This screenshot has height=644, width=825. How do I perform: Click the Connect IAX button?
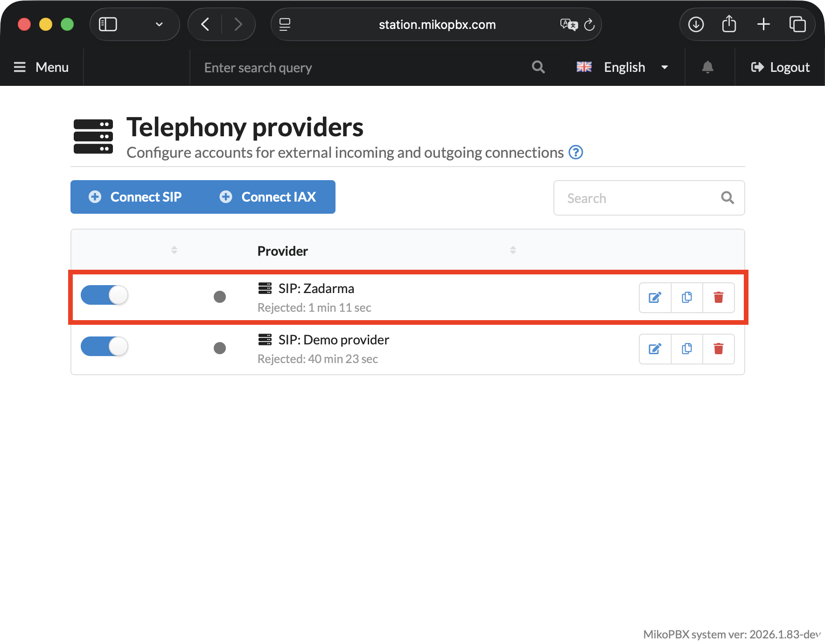[268, 197]
